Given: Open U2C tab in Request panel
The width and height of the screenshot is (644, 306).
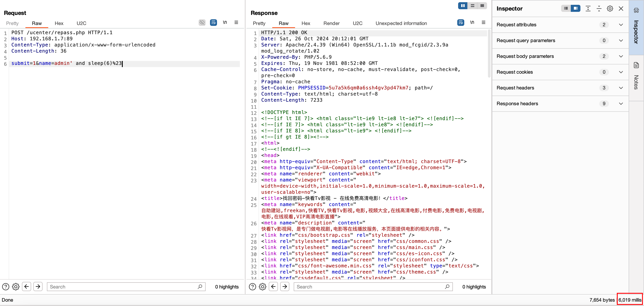Looking at the screenshot, I should (x=81, y=23).
